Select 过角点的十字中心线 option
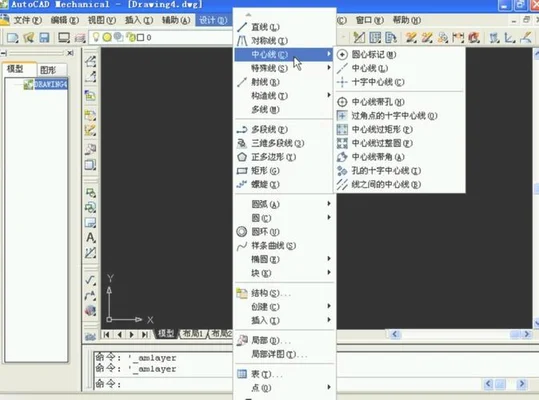The width and height of the screenshot is (539, 400). point(399,115)
